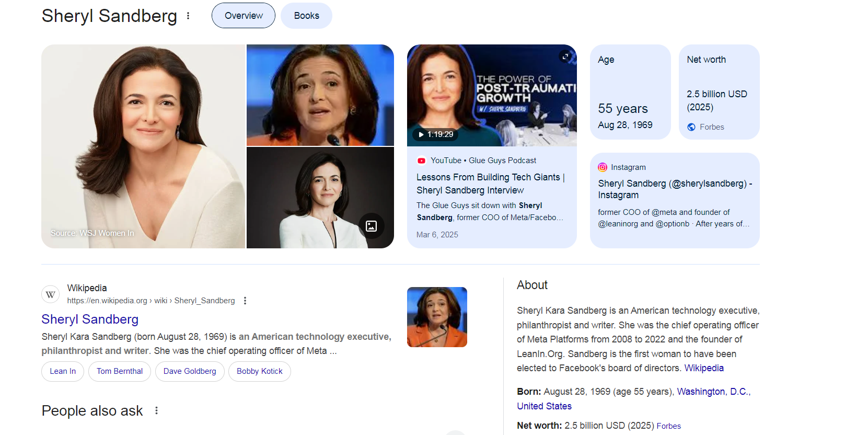Image resolution: width=868 pixels, height=435 pixels.
Task: Open the Instagram profile result title
Action: [675, 189]
